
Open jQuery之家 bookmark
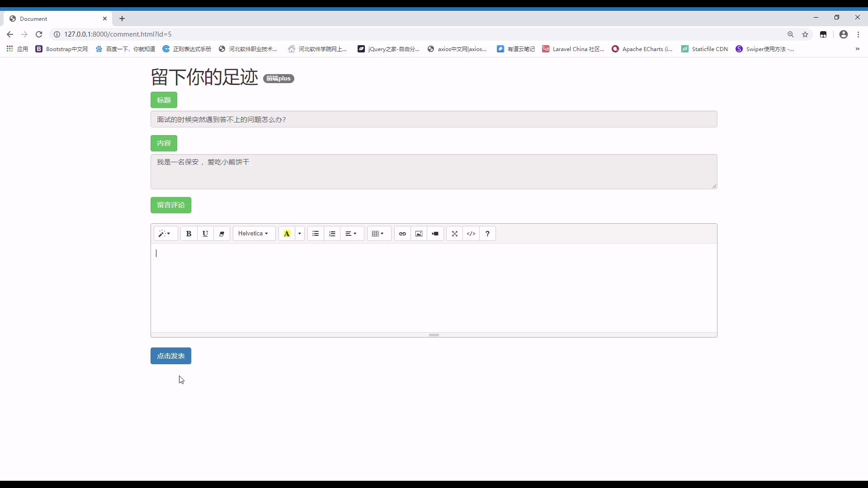click(389, 49)
